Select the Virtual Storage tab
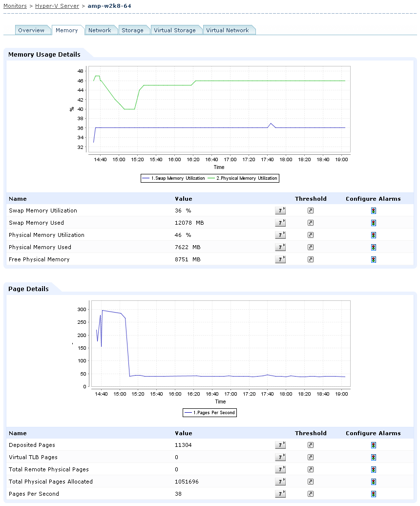 (175, 30)
